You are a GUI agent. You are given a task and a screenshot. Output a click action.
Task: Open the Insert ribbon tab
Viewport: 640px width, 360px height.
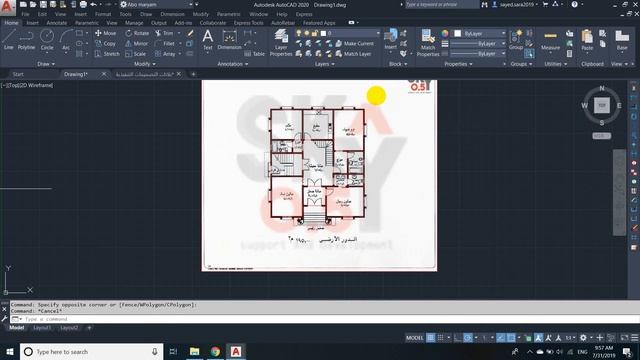coord(32,23)
